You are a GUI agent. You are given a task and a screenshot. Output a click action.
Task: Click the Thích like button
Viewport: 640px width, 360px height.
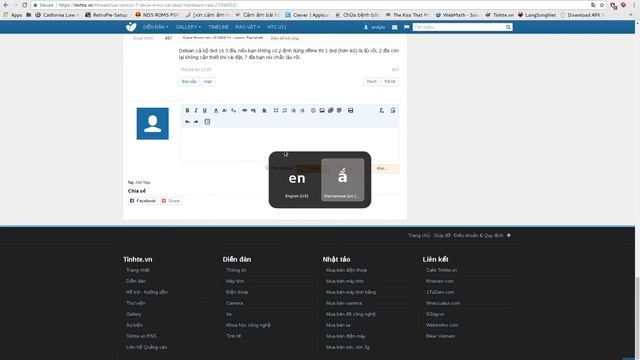[x=371, y=82]
